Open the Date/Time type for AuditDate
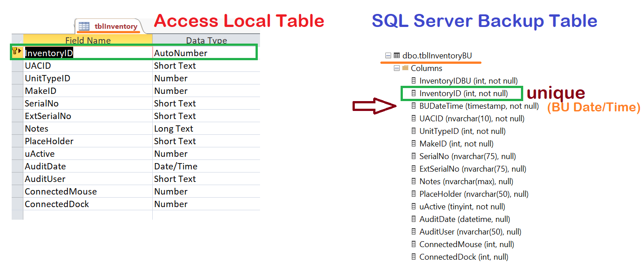The image size is (644, 270). point(206,166)
